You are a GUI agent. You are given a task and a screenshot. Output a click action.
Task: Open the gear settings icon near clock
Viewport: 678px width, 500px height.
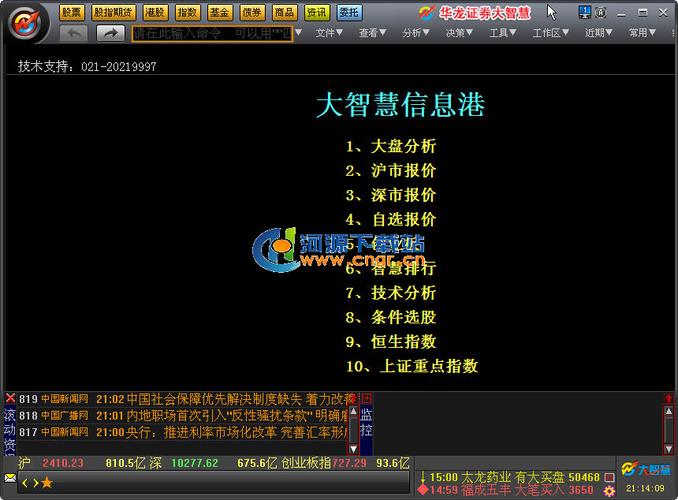tap(609, 491)
